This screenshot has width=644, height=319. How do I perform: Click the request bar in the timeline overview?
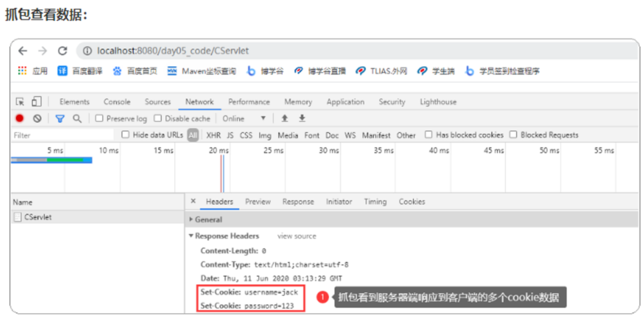(52, 160)
